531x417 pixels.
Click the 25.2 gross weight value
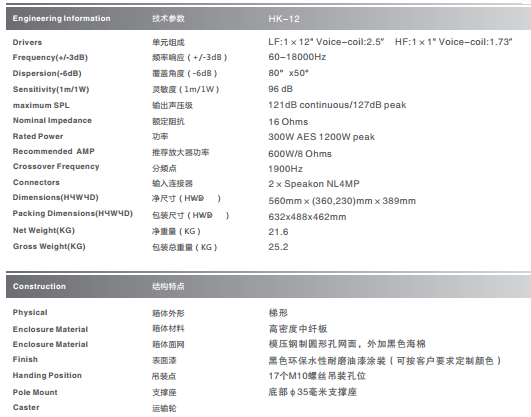click(278, 247)
